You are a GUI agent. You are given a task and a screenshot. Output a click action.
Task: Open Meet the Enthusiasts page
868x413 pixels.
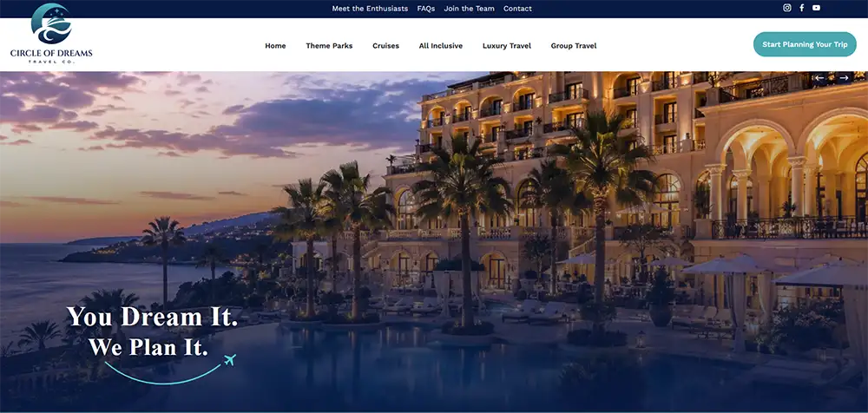pos(370,9)
